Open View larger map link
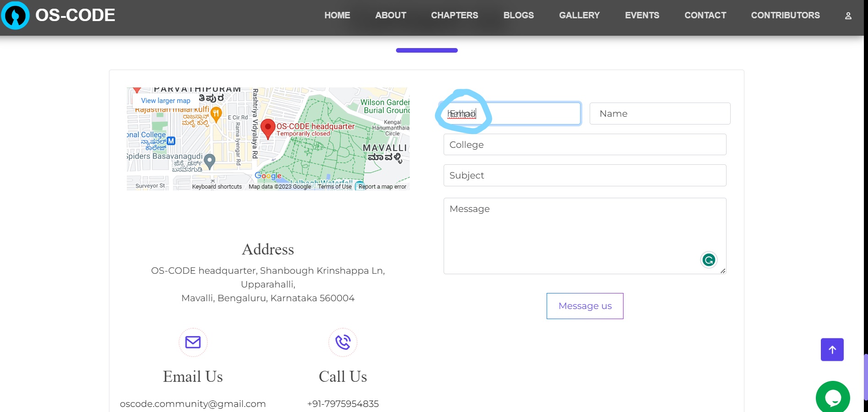The height and width of the screenshot is (412, 868). (165, 100)
